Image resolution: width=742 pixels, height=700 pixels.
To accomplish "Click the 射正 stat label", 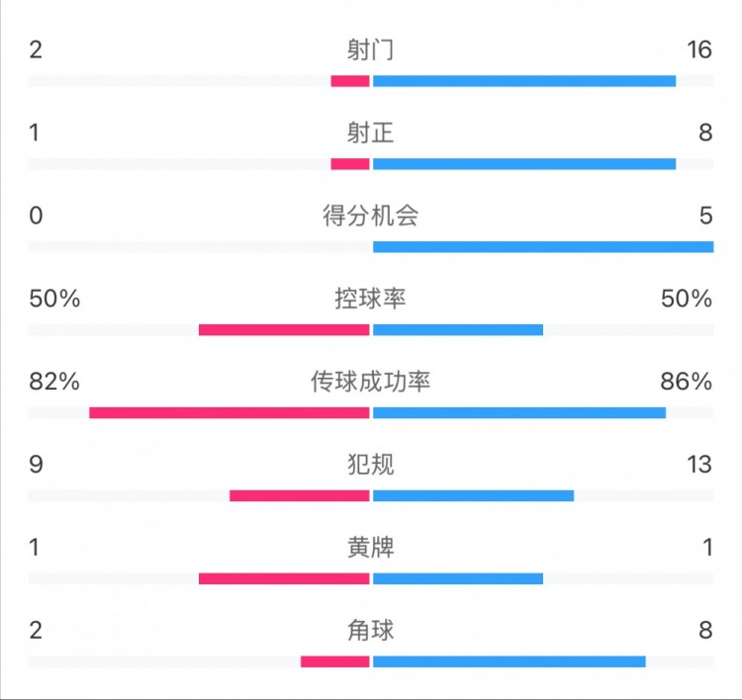I will point(370,132).
